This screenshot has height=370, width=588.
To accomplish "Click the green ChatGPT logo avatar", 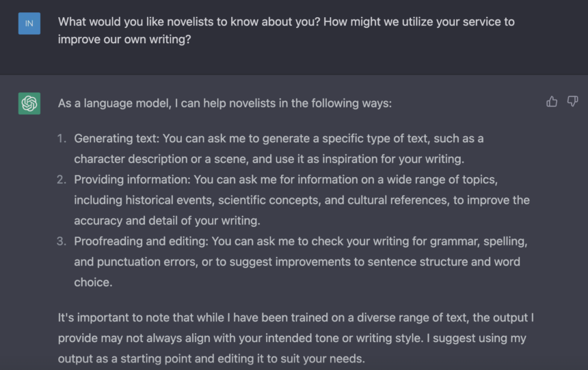I will click(x=29, y=103).
